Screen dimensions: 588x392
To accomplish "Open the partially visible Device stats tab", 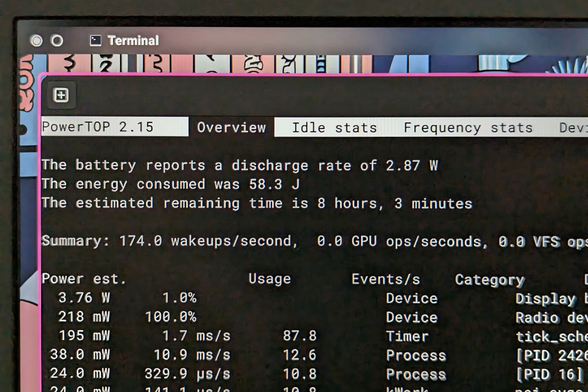I will [573, 127].
